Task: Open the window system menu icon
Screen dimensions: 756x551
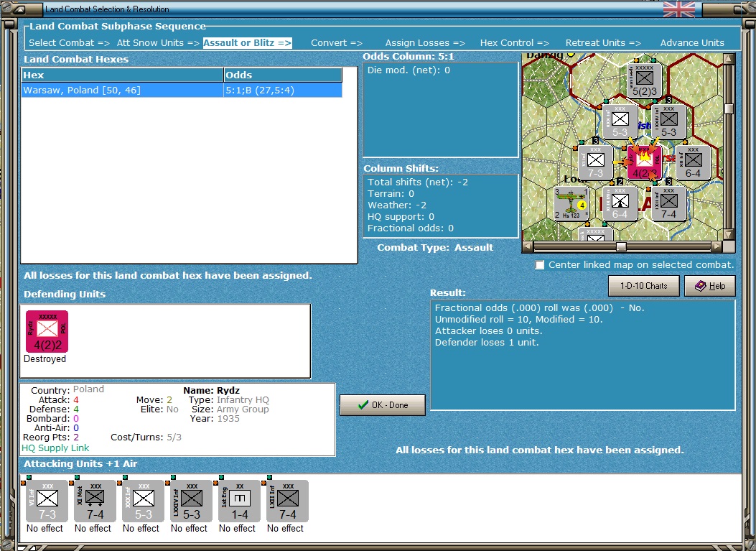Action: (x=19, y=9)
